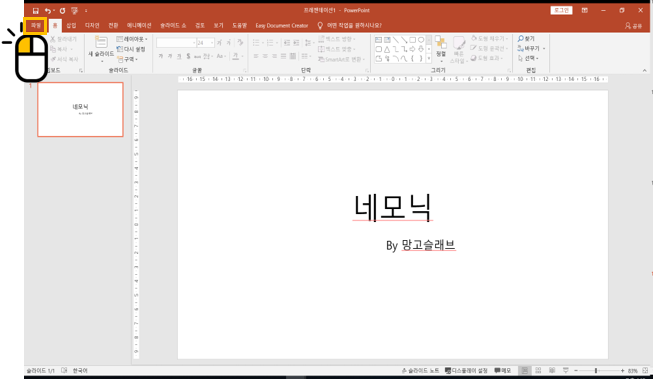
Task: Click the line spacing icon
Action: (308, 42)
